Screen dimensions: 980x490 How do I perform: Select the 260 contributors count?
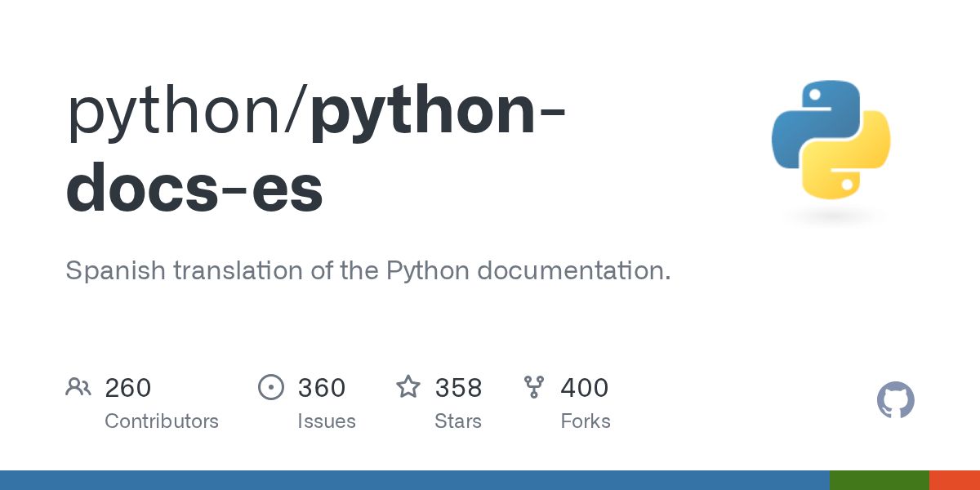tap(128, 388)
